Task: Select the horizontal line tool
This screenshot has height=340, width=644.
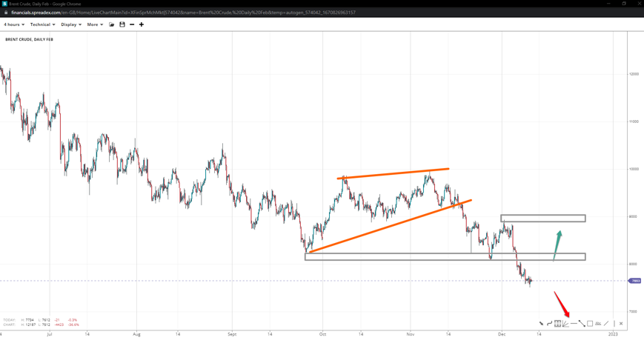Action: pyautogui.click(x=574, y=324)
